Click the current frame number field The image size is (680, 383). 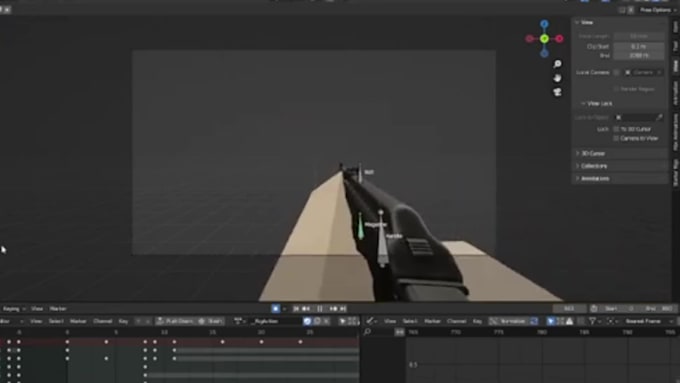(x=569, y=308)
